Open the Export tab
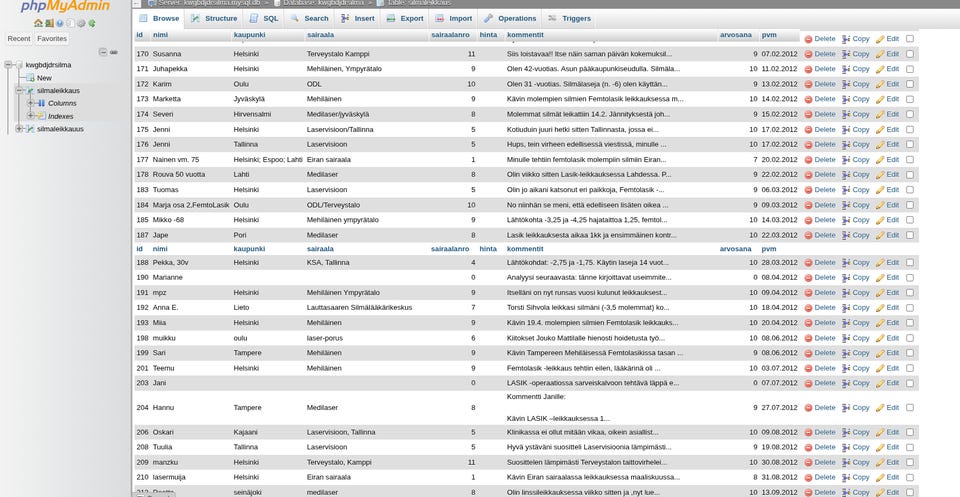Image resolution: width=960 pixels, height=497 pixels. tap(405, 18)
